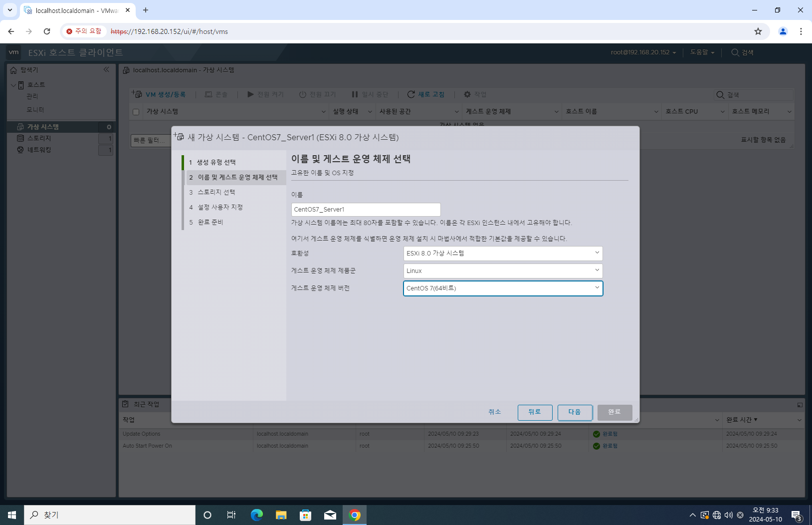Open File Explorer from taskbar
The image size is (812, 525).
[x=281, y=515]
